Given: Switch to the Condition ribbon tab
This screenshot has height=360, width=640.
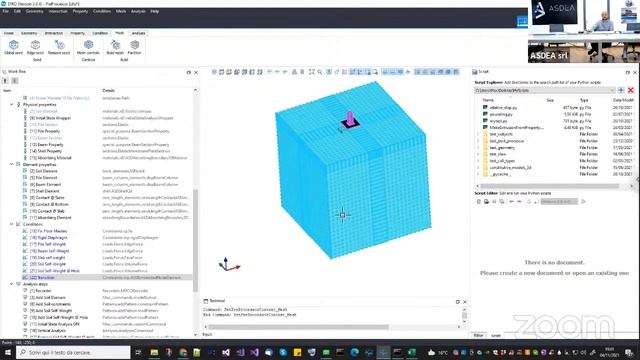Looking at the screenshot, I should click(100, 33).
